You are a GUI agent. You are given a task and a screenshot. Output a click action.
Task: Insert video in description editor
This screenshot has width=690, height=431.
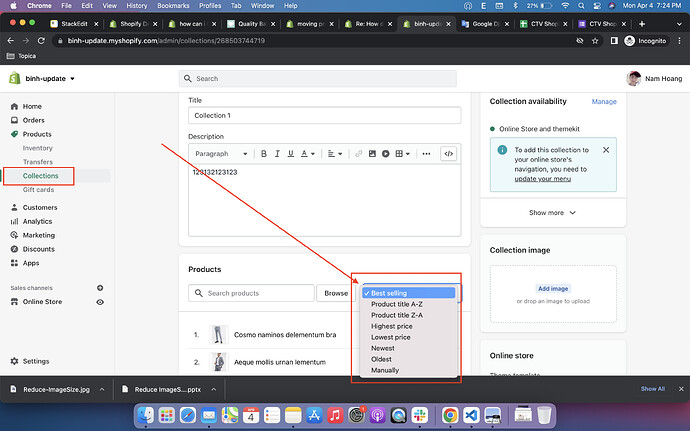pyautogui.click(x=385, y=154)
